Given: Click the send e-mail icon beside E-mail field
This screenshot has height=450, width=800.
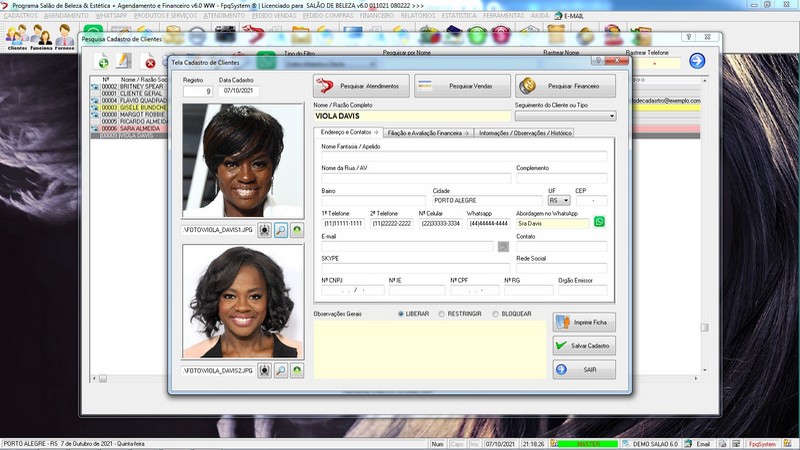Looking at the screenshot, I should (x=503, y=246).
